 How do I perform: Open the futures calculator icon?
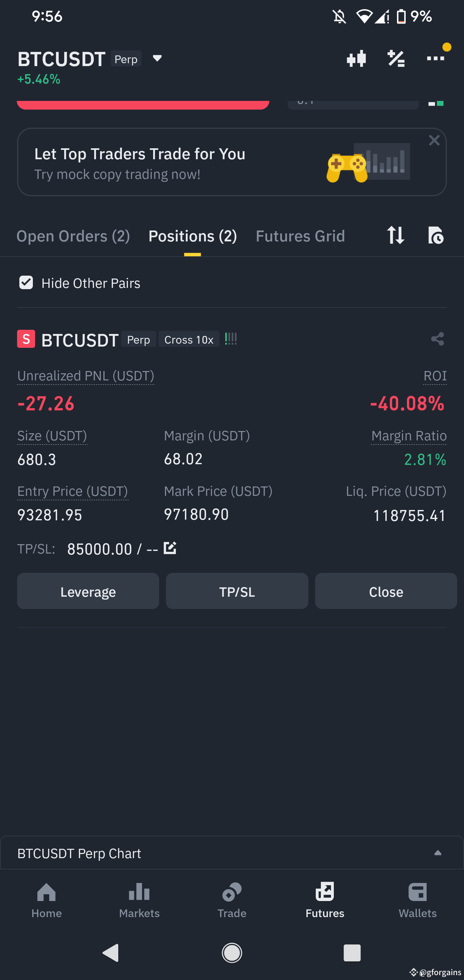(396, 58)
